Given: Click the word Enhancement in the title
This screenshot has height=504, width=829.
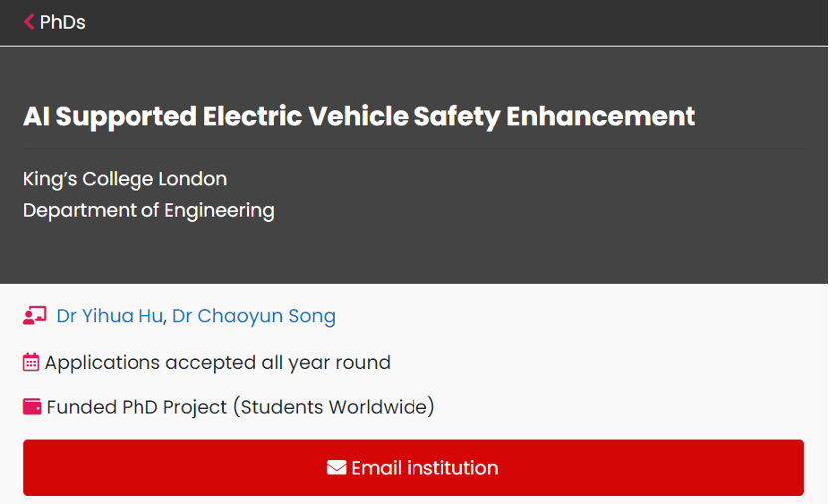Looking at the screenshot, I should (601, 116).
